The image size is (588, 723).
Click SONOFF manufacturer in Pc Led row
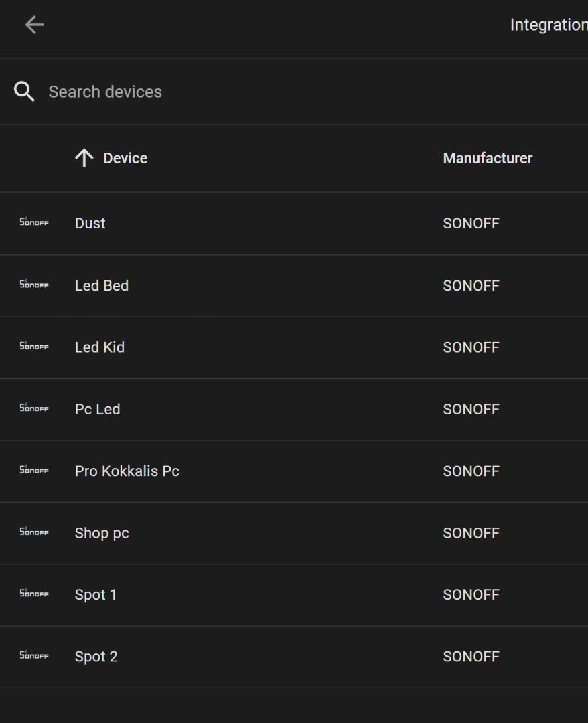tap(471, 410)
